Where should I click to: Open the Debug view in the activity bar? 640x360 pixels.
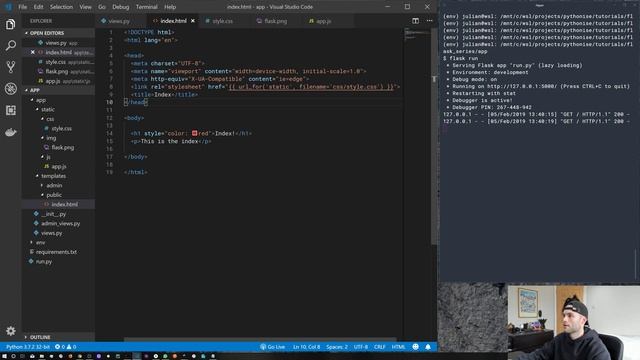pyautogui.click(x=11, y=89)
